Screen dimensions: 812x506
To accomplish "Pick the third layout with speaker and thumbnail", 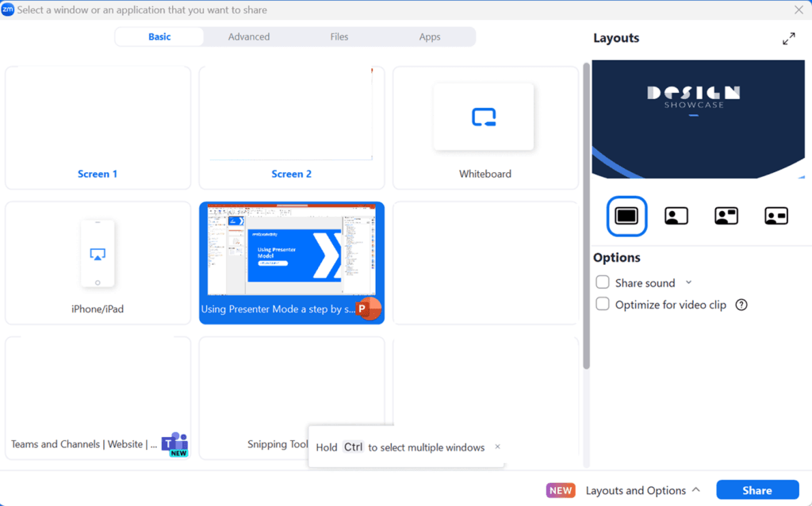I will click(726, 216).
